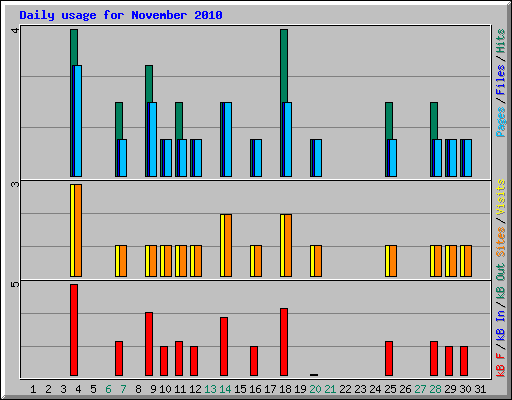Click day label 26 on the axis

(x=405, y=389)
